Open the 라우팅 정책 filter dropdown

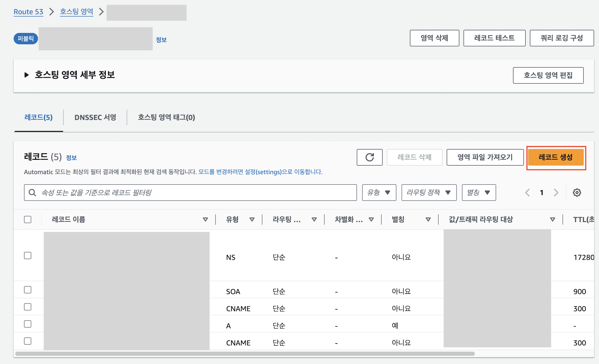point(429,193)
